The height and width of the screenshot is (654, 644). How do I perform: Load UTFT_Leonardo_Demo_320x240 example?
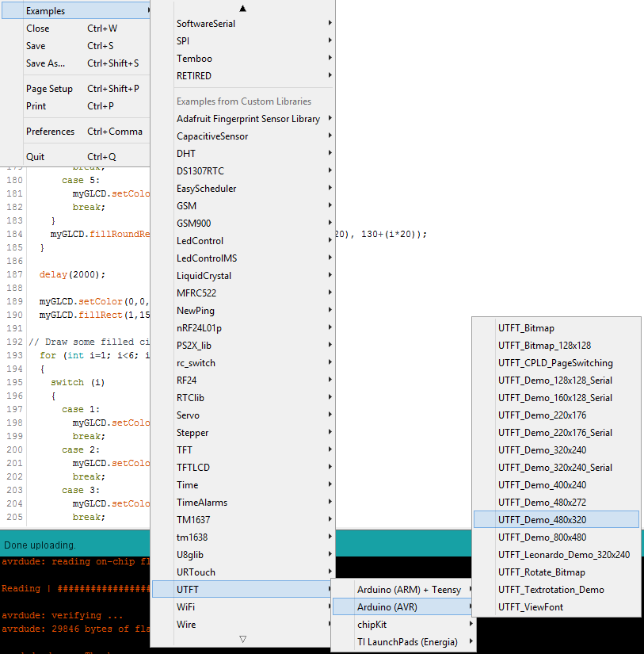click(556, 555)
